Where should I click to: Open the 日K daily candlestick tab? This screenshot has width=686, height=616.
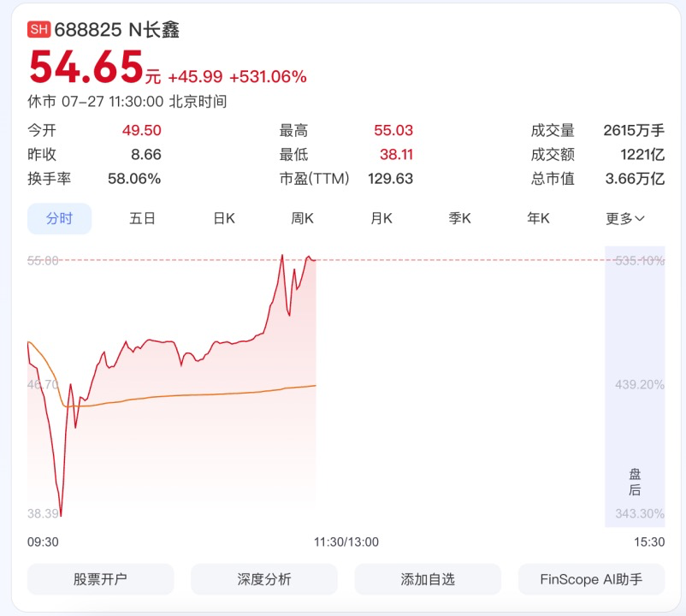(x=224, y=218)
